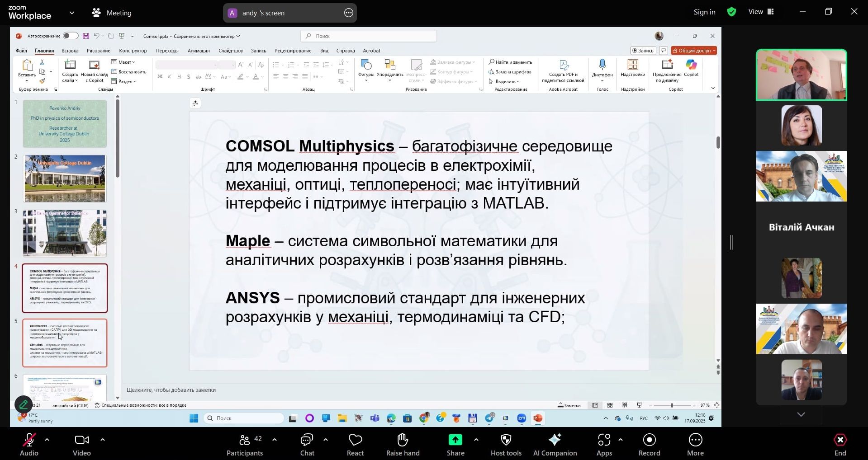Open Выделить select dropdown
Screen dimensions: 868x460
(504, 81)
